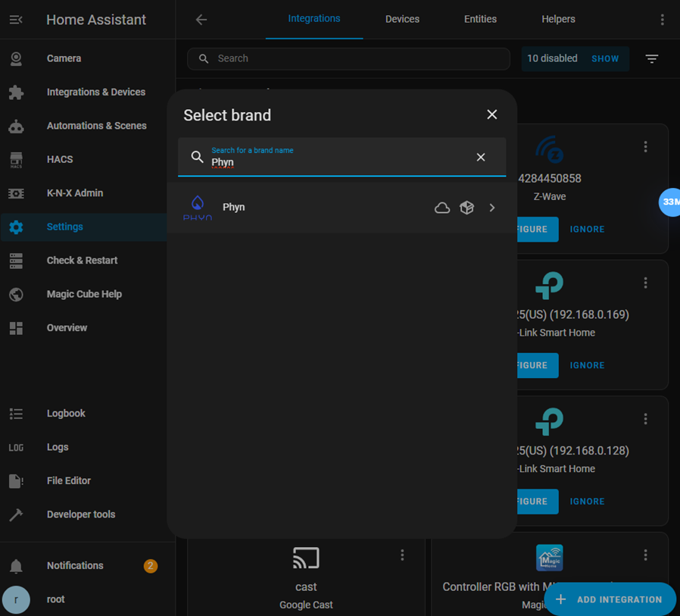Image resolution: width=680 pixels, height=616 pixels.
Task: Close the Select brand dialog
Action: coord(491,114)
